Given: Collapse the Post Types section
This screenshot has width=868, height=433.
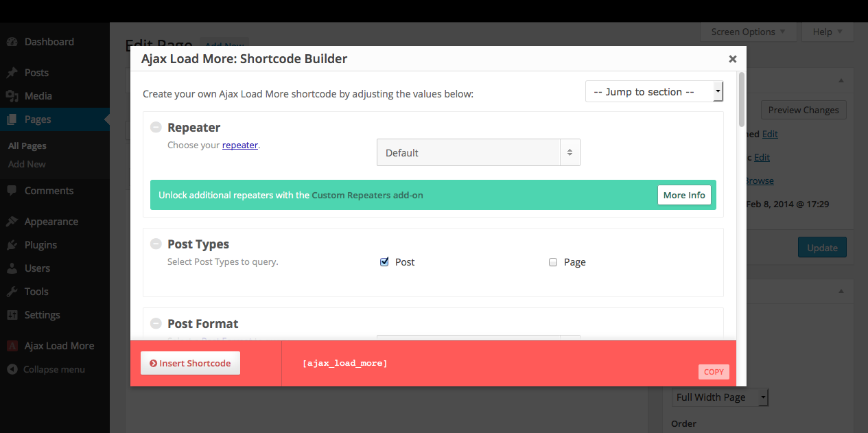Looking at the screenshot, I should (156, 244).
